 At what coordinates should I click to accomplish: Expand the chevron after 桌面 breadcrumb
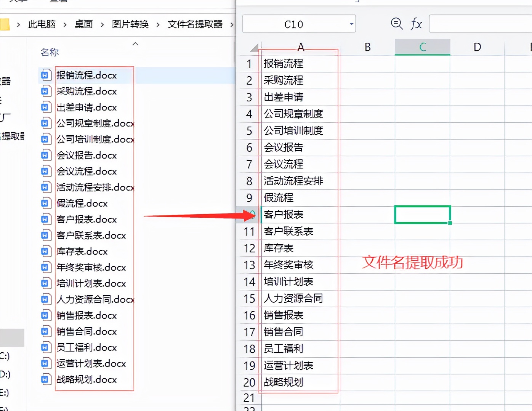pos(102,25)
